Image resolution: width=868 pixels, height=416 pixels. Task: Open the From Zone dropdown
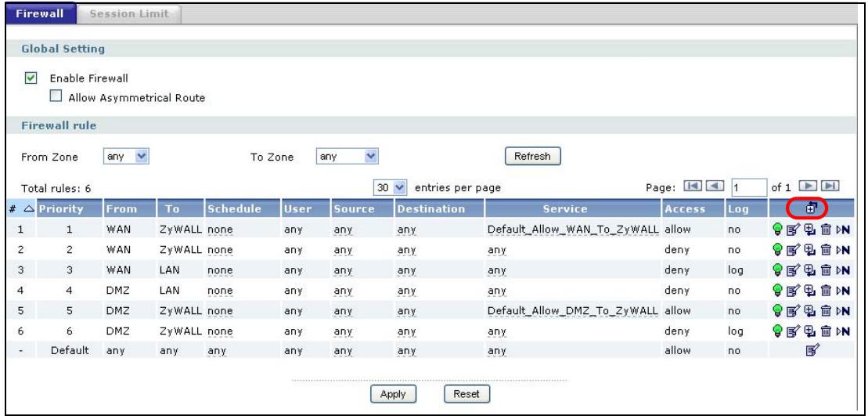[127, 157]
